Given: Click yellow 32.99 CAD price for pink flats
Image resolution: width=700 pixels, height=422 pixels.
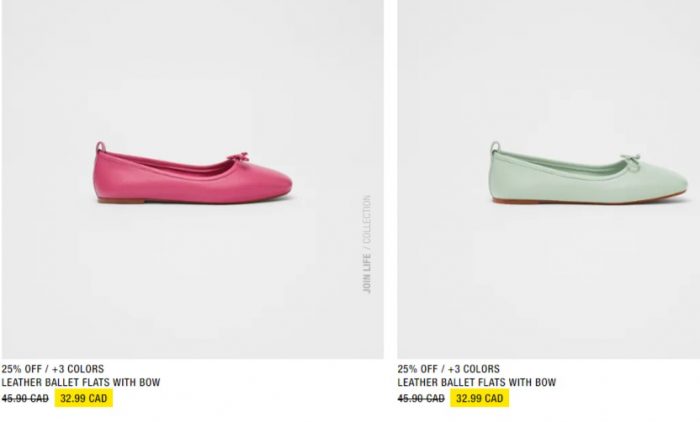Looking at the screenshot, I should (84, 398).
